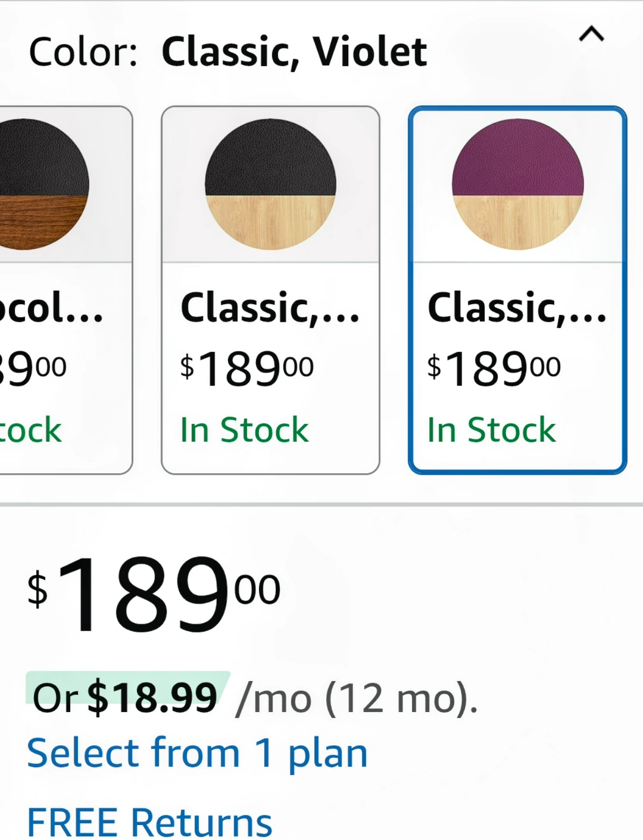This screenshot has width=643, height=840.
Task: Click the middle card's $189.00 price
Action: [246, 369]
